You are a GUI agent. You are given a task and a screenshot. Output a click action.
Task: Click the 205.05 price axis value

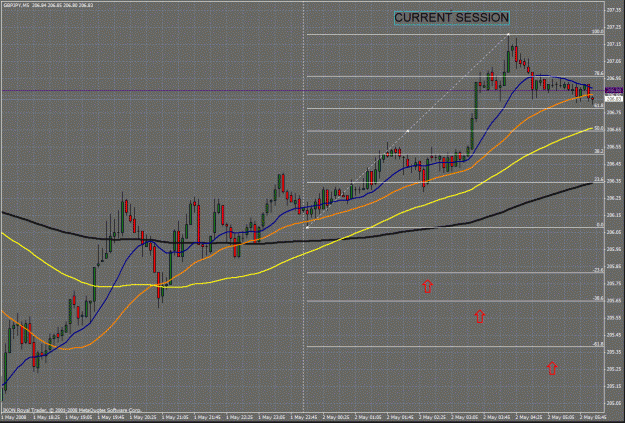point(613,403)
